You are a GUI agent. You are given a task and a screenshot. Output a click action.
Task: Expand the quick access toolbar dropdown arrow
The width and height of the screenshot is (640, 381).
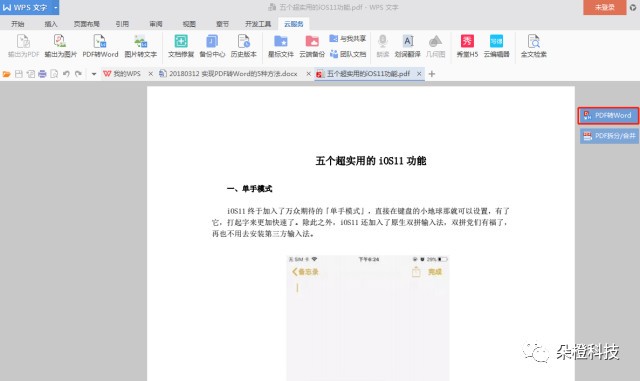(94, 74)
